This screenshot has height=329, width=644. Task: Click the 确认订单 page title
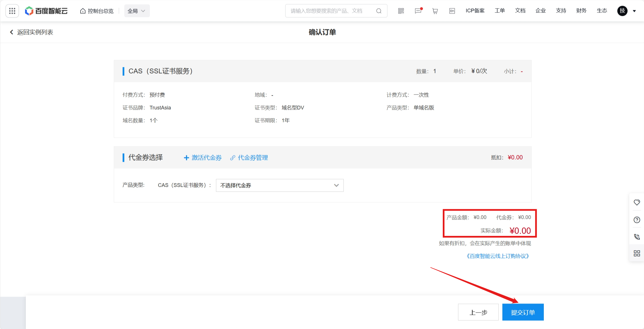[x=322, y=32]
